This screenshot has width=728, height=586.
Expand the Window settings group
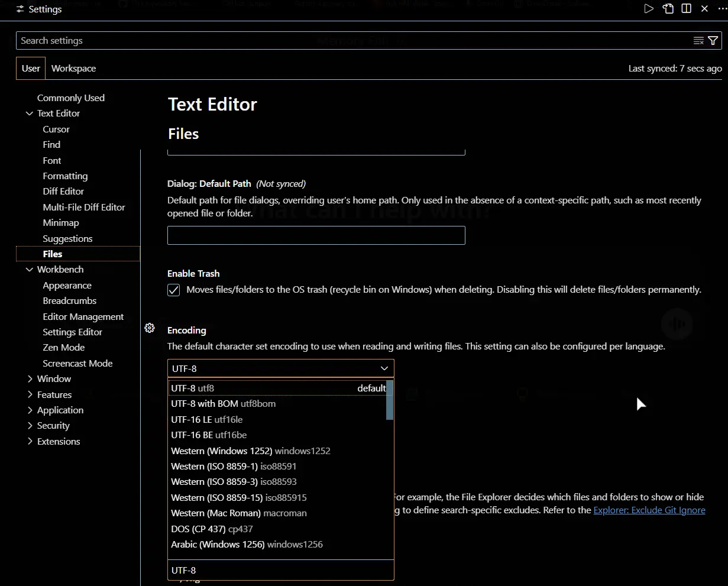[30, 379]
